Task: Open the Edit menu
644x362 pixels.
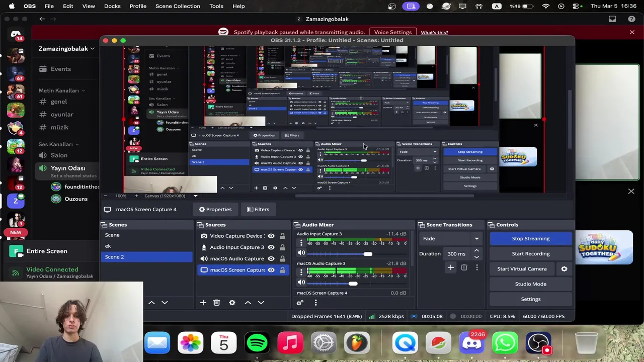Action: 68,6
